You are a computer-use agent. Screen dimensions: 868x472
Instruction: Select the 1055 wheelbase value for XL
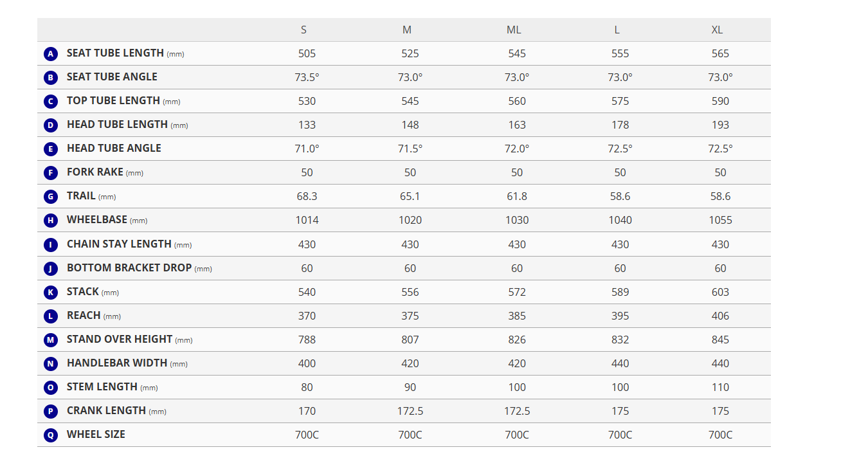[x=720, y=220]
